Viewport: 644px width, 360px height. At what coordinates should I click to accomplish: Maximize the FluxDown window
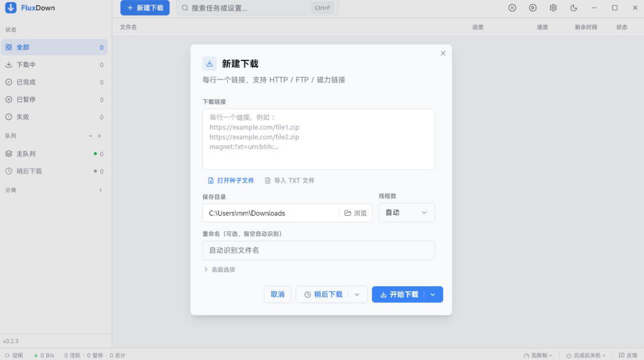614,8
